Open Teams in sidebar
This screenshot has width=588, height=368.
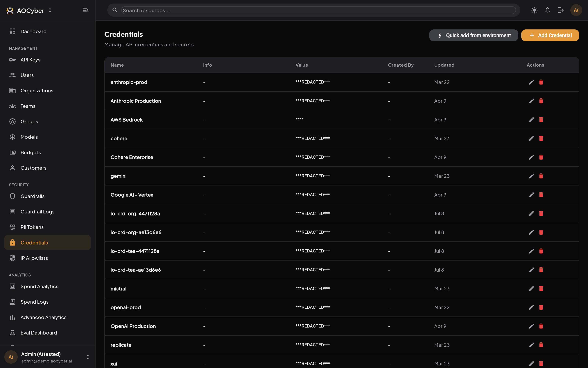click(x=48, y=106)
